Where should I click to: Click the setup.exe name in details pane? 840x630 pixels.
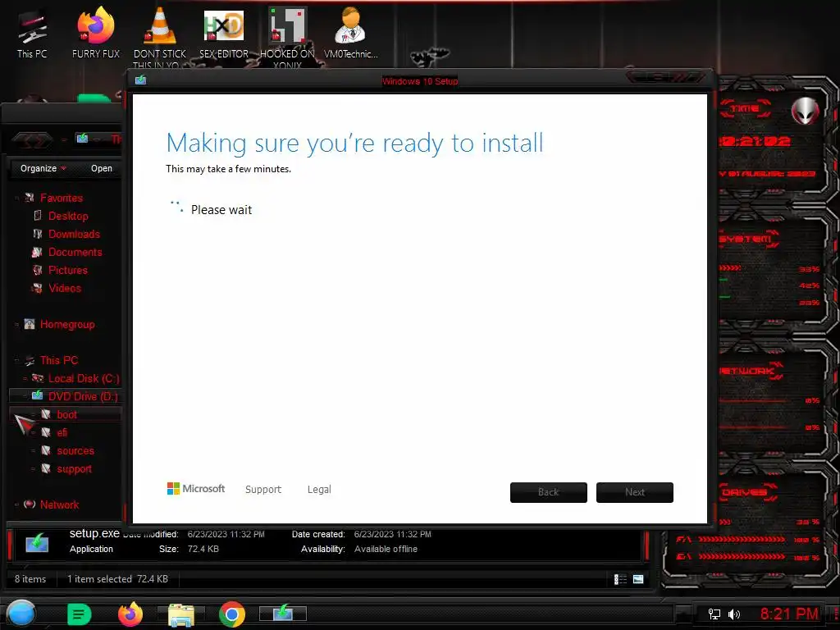click(x=94, y=533)
